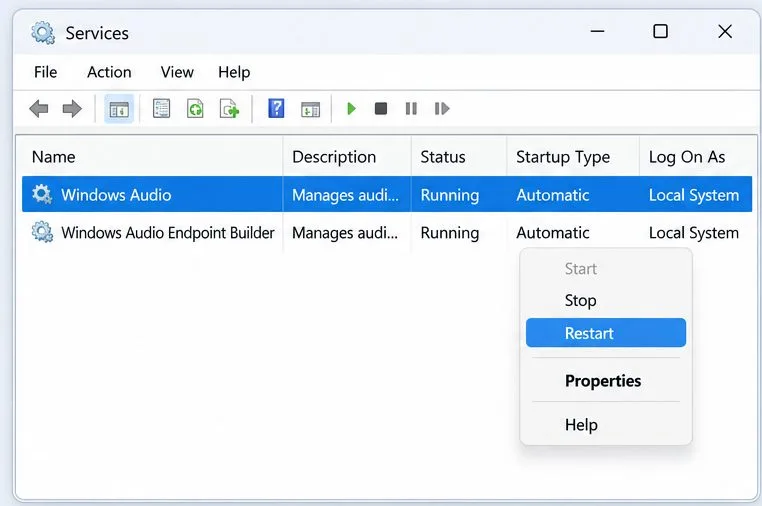Image resolution: width=762 pixels, height=506 pixels.
Task: Go forward with the right arrow toolbar icon
Action: tap(72, 108)
